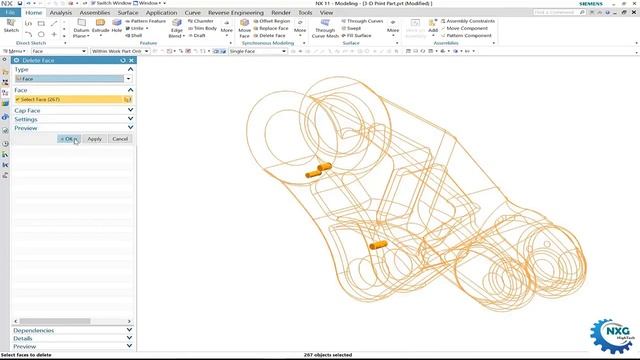Image resolution: width=640 pixels, height=360 pixels.
Task: Open the Pattern Feature command
Action: tap(146, 21)
